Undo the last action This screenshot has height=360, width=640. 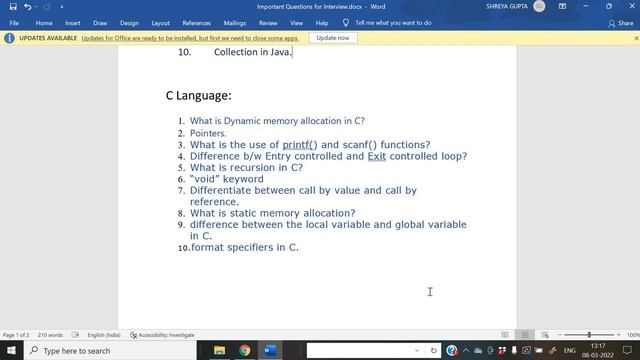[27, 7]
